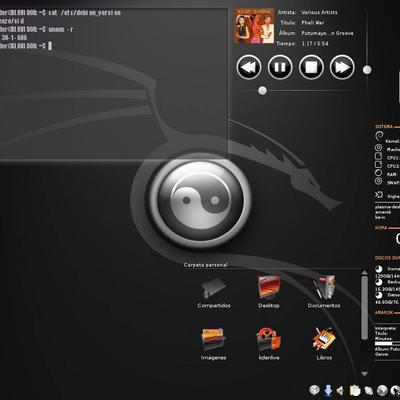Open the clipboard tray icon

(x=355, y=390)
